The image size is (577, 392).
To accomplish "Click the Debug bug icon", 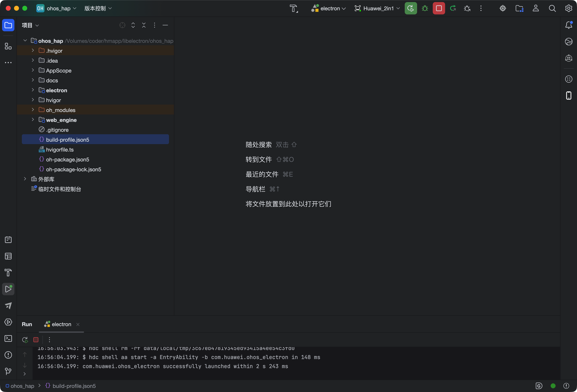I will tap(425, 8).
